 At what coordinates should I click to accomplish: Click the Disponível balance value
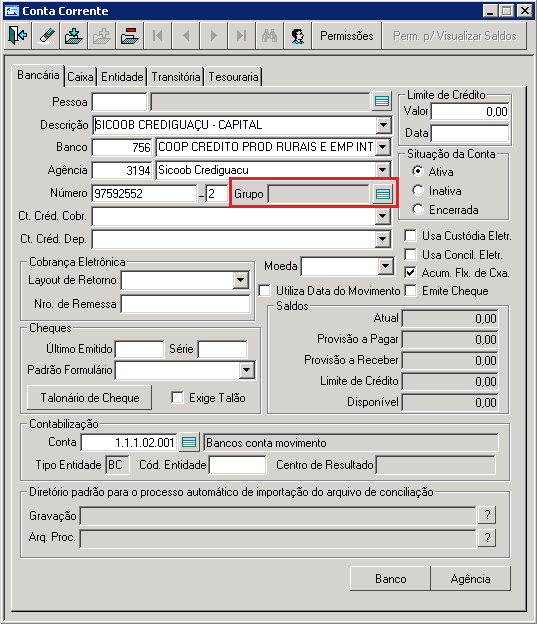(x=450, y=402)
